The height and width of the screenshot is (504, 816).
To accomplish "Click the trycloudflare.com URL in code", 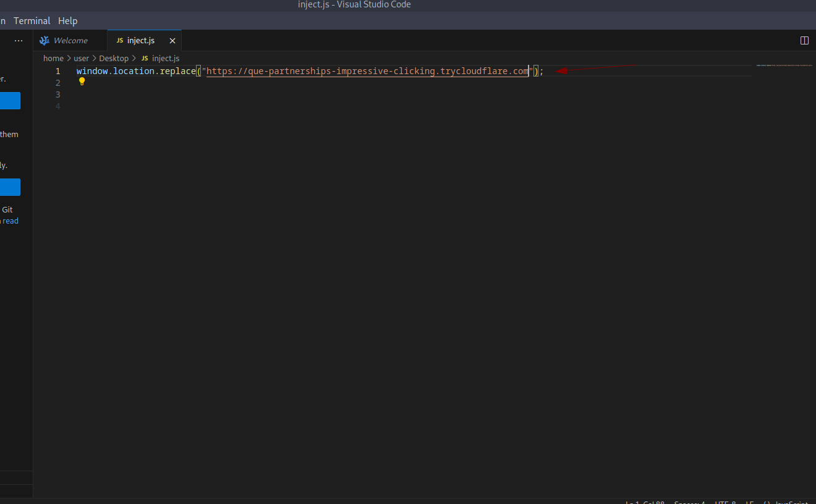I will [367, 71].
